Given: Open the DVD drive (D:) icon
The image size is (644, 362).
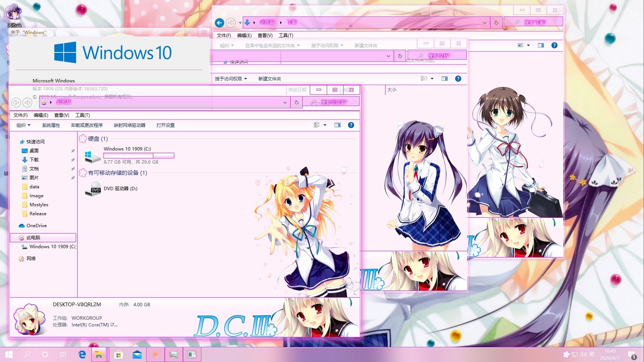Looking at the screenshot, I should tap(93, 189).
